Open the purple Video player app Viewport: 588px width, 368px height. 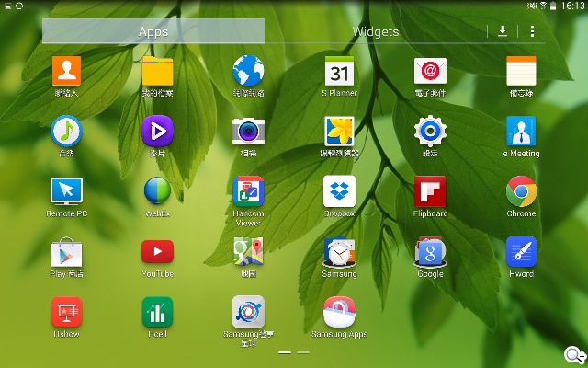(157, 131)
